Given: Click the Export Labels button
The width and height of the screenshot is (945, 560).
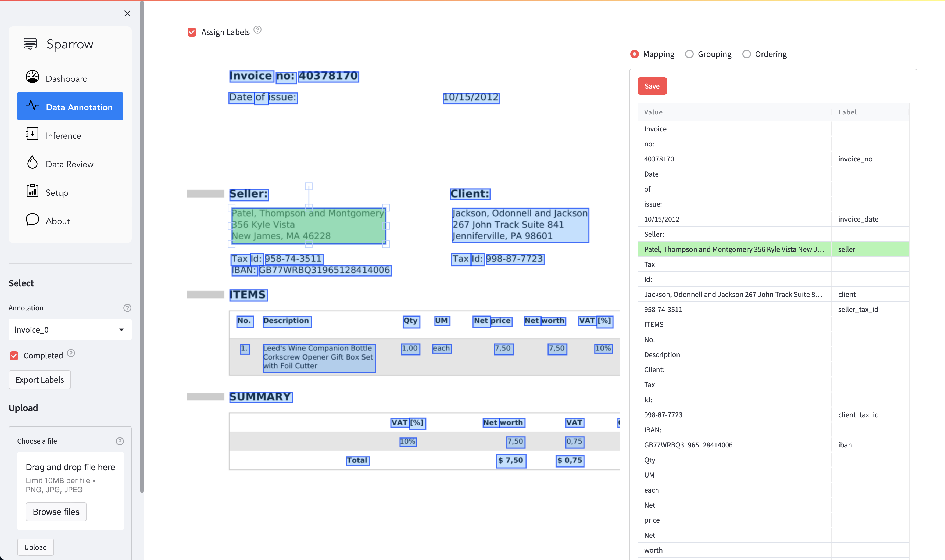Looking at the screenshot, I should point(39,379).
